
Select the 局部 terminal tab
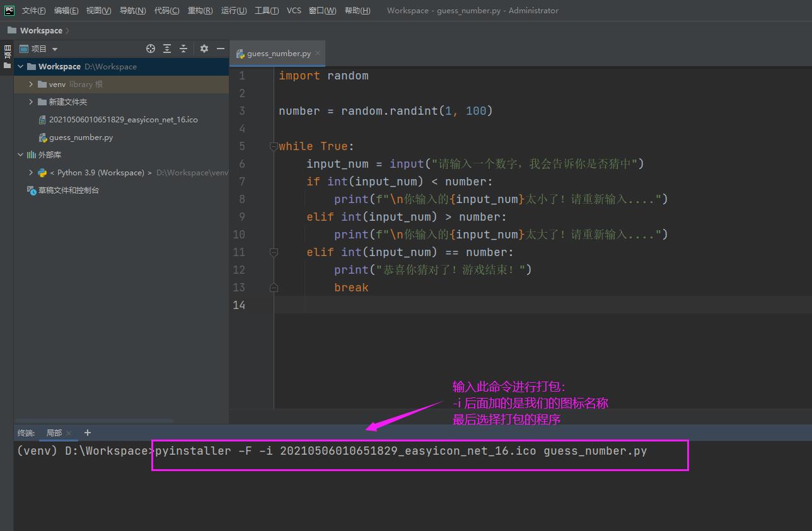click(54, 433)
